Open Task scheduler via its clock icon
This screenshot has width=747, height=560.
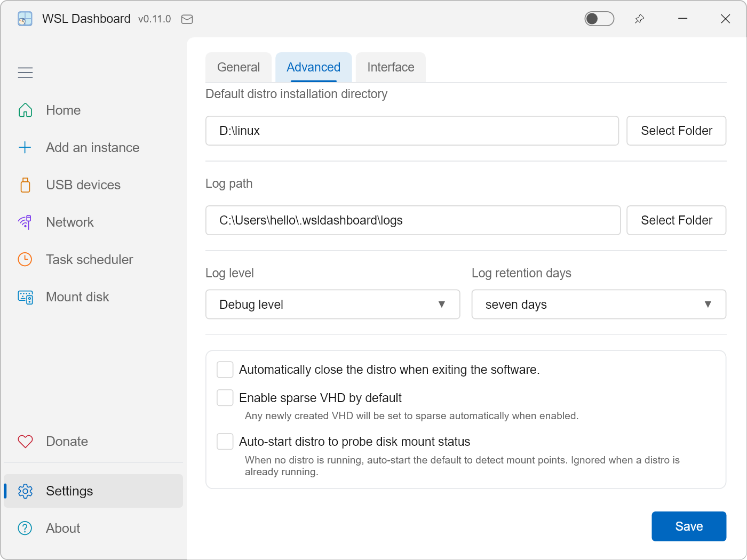tap(25, 260)
